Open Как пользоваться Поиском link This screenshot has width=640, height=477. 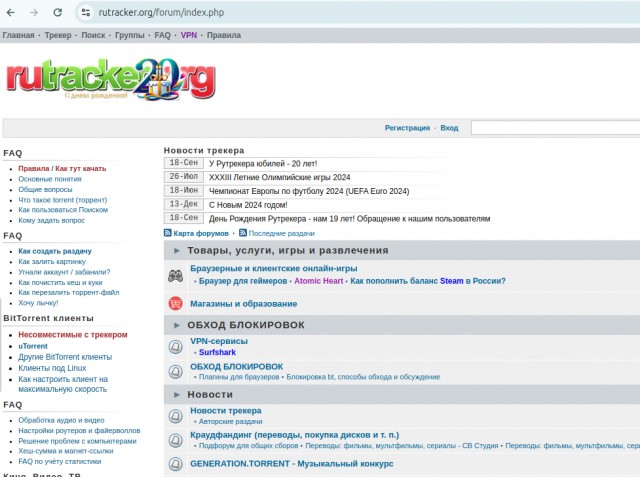coord(63,210)
